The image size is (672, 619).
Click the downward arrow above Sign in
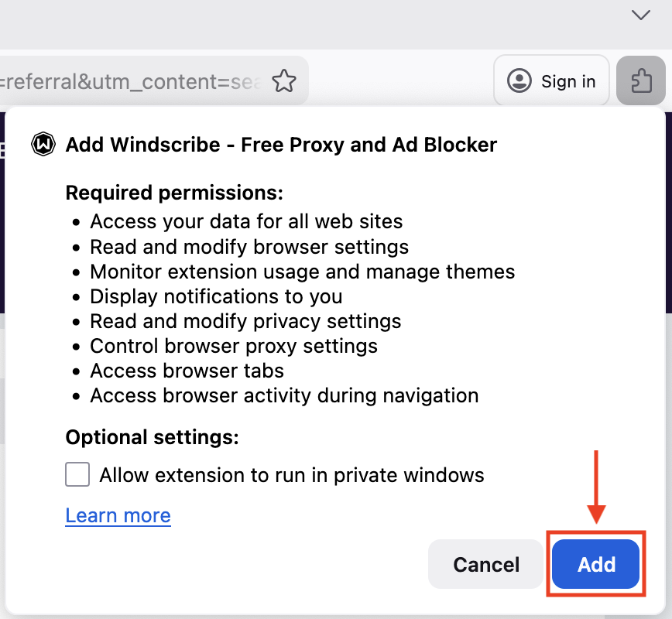640,15
